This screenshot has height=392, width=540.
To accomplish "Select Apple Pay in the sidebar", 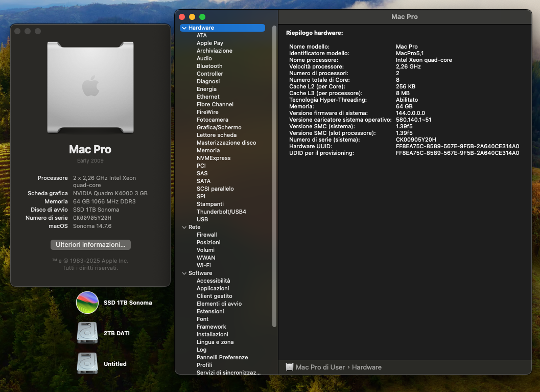I will tap(210, 43).
